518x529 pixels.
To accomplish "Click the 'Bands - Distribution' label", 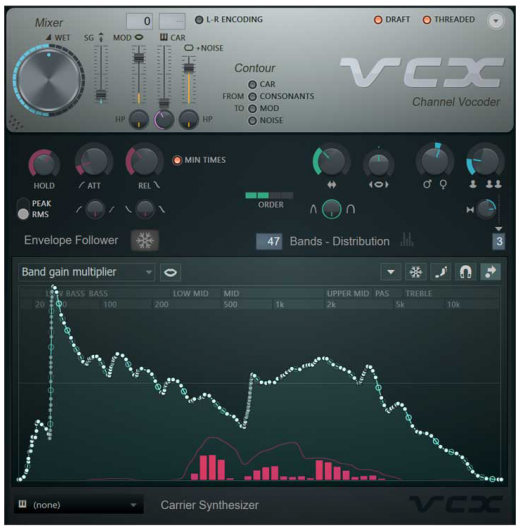I will (x=339, y=241).
